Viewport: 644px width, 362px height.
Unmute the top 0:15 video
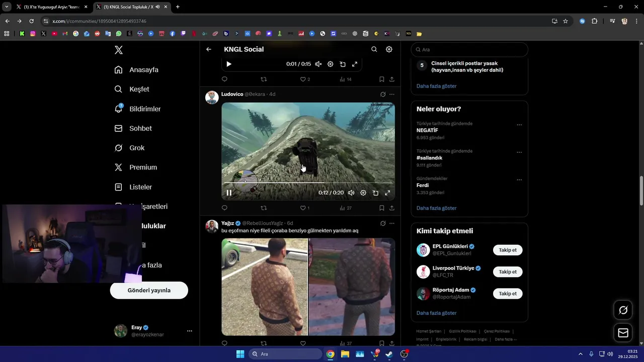point(318,64)
